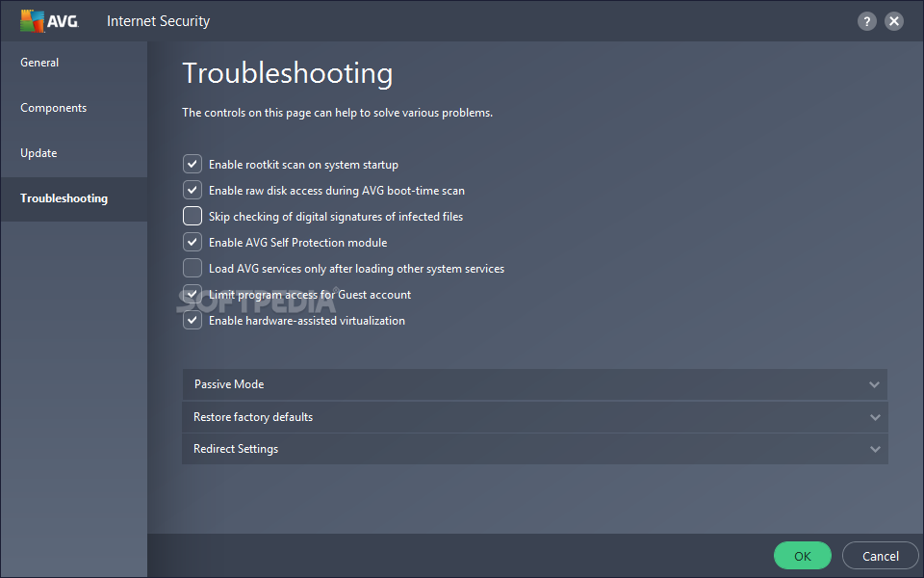The width and height of the screenshot is (924, 578).
Task: Expand the Passive Mode chevron
Action: (875, 384)
